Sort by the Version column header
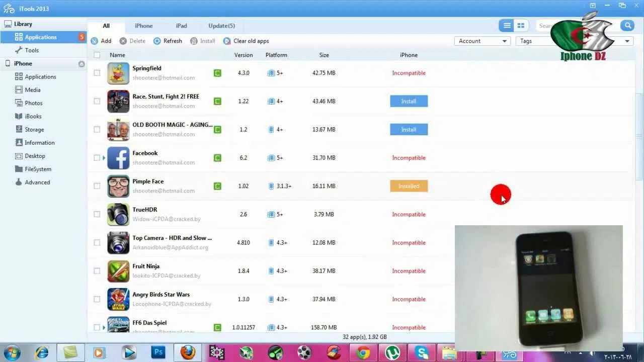Viewport: 644px width, 362px height. point(244,55)
